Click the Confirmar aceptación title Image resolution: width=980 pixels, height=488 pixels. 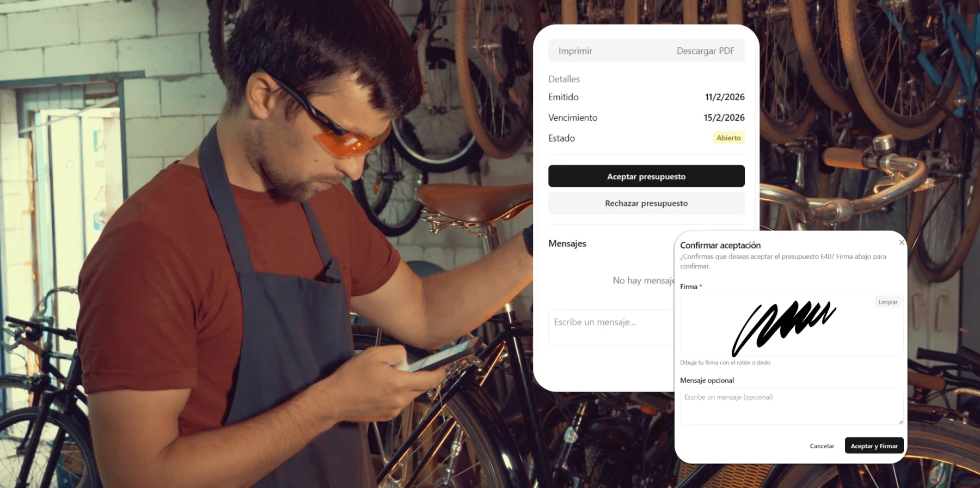tap(720, 245)
